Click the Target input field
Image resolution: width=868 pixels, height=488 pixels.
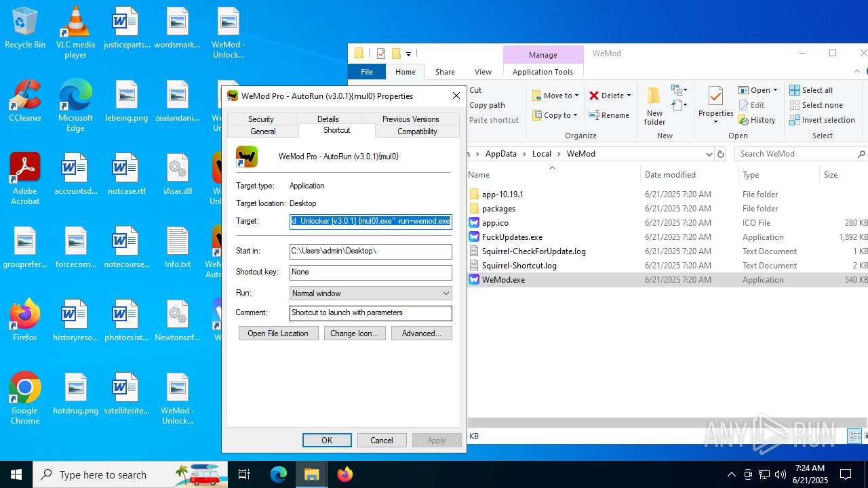[x=370, y=221]
